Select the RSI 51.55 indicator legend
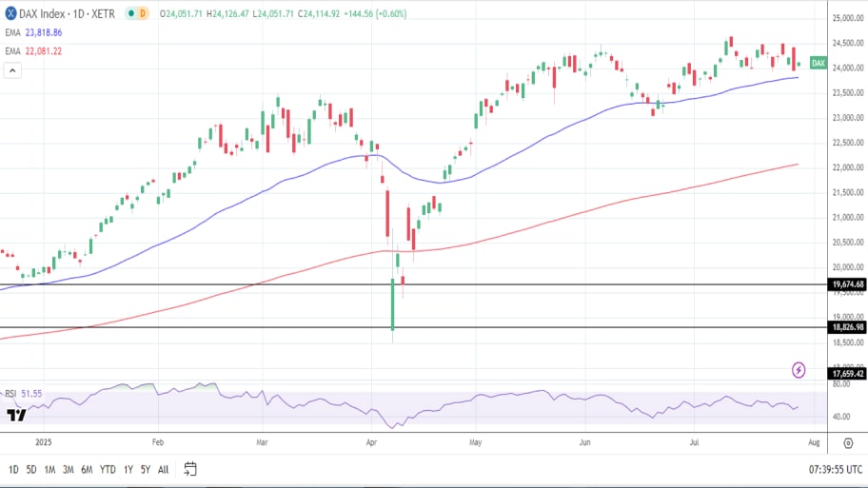868x488 pixels. (23, 394)
